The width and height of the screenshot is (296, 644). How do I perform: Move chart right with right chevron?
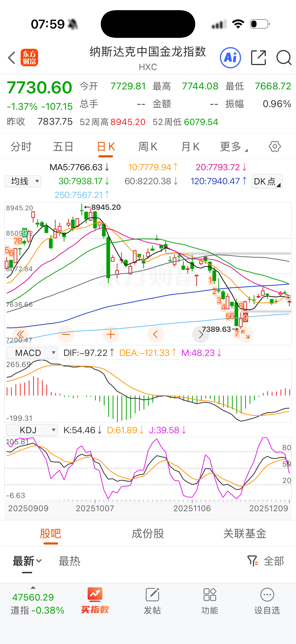(201, 334)
